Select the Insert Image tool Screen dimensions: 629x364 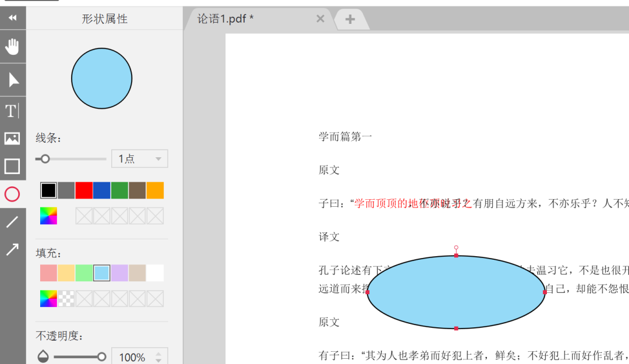point(12,139)
